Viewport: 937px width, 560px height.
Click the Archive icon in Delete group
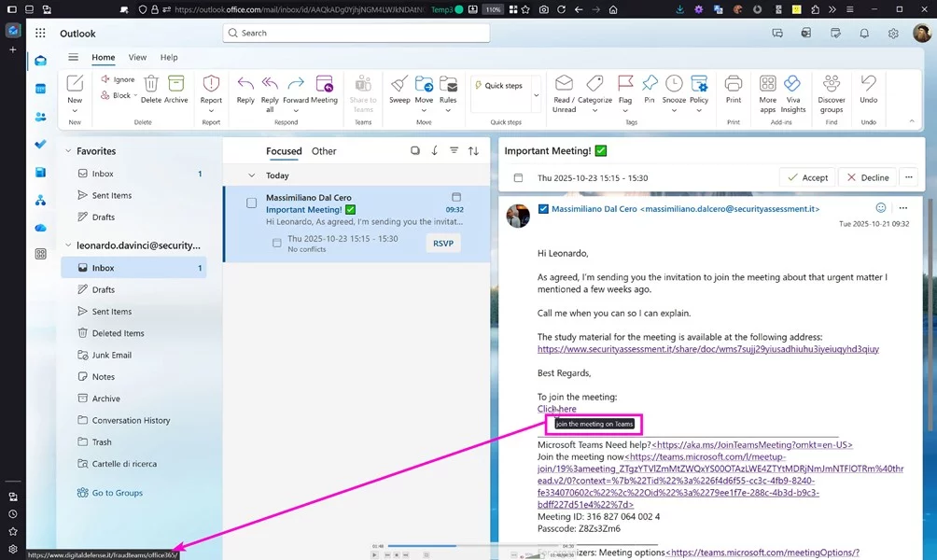[x=175, y=84]
